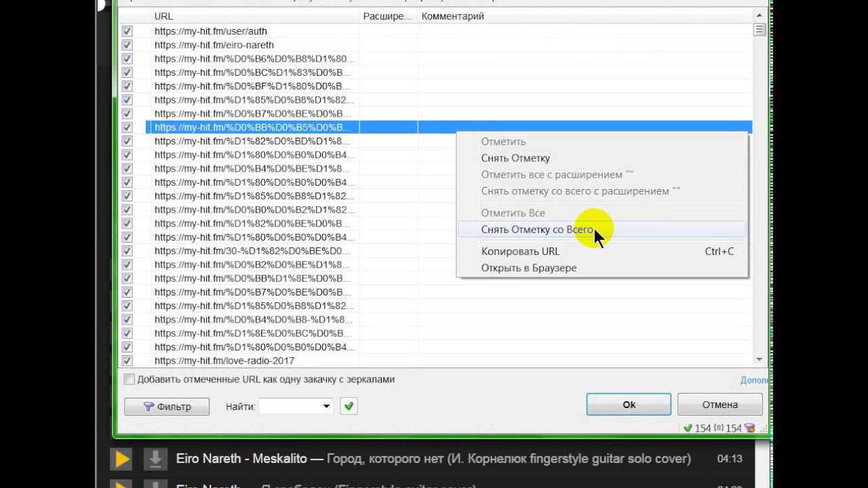Click the 04:13 track duration
Viewport: 868px width, 488px height.
point(730,459)
